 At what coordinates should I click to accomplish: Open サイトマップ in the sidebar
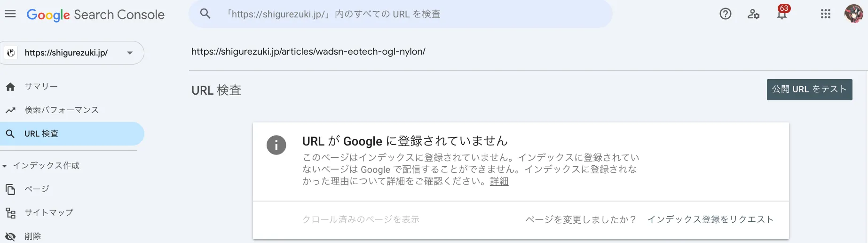(x=48, y=212)
